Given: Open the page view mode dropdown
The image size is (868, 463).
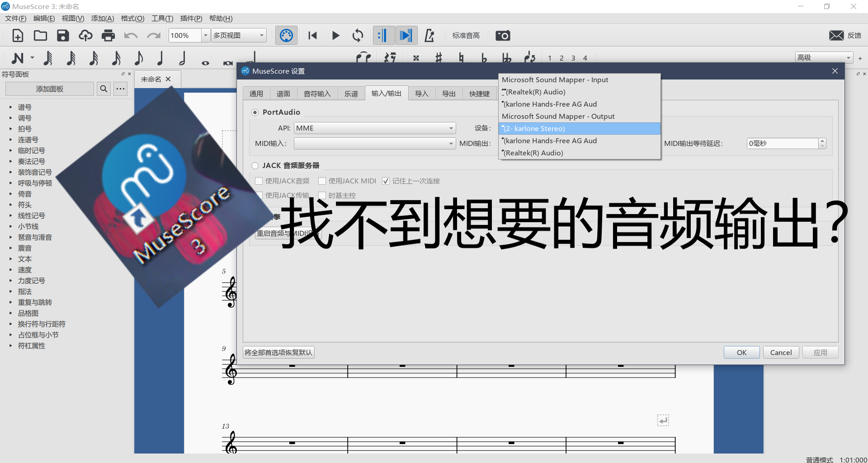Looking at the screenshot, I should (239, 35).
